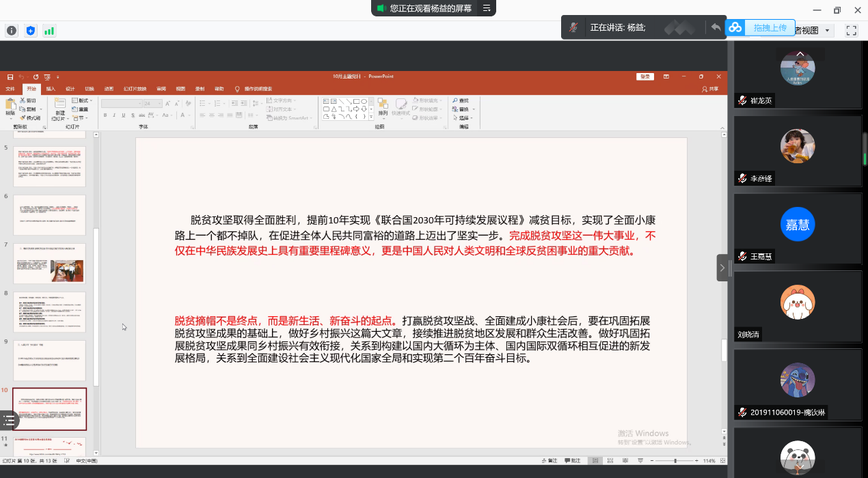
Task: Click the blue security shield icon
Action: 30,31
